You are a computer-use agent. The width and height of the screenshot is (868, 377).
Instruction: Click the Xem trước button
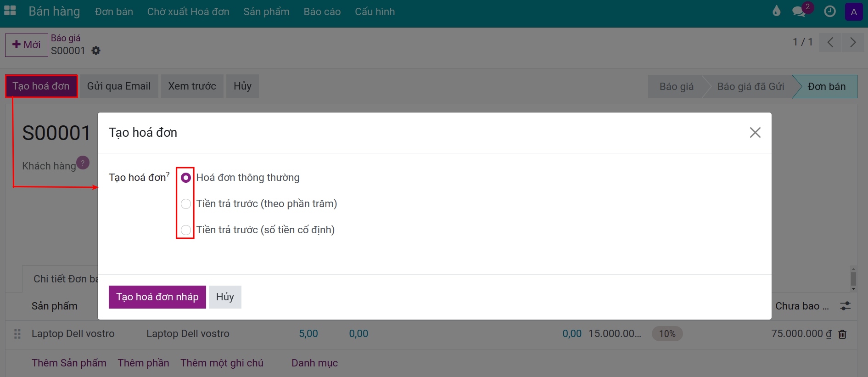pyautogui.click(x=192, y=86)
